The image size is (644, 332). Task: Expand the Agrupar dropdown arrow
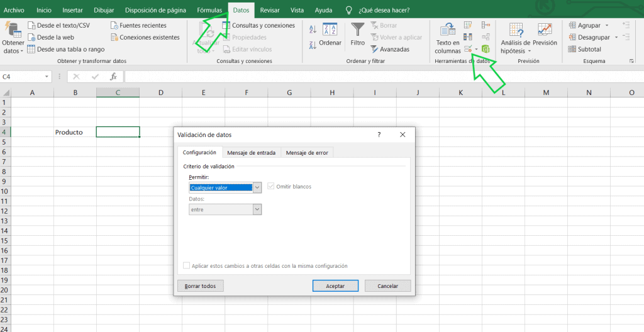coord(607,26)
